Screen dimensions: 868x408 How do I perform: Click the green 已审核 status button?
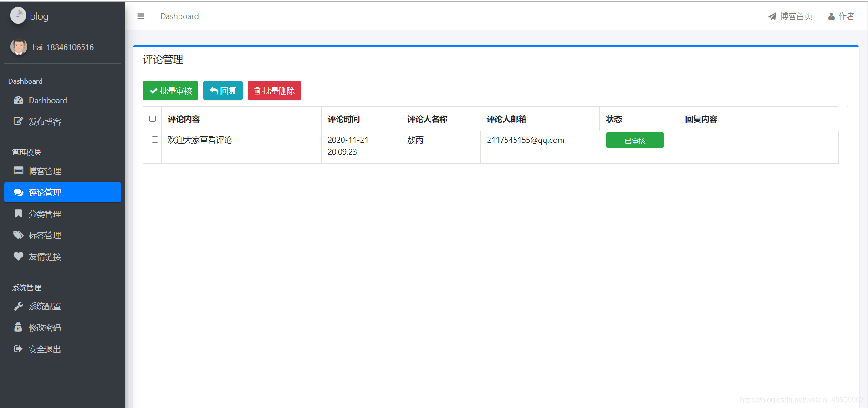coord(634,140)
